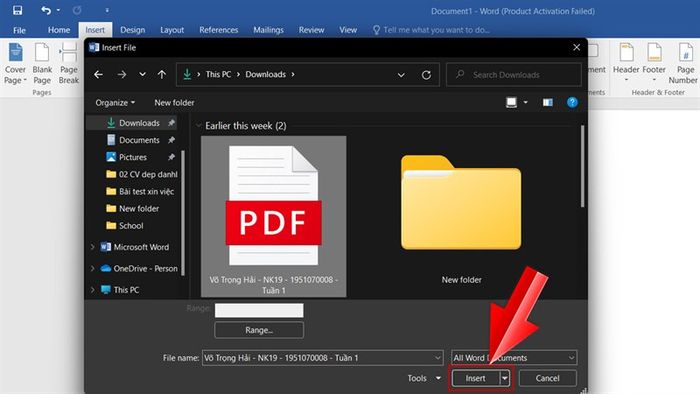This screenshot has height=394, width=700.
Task: Click the Search Downloads field
Action: coord(514,75)
